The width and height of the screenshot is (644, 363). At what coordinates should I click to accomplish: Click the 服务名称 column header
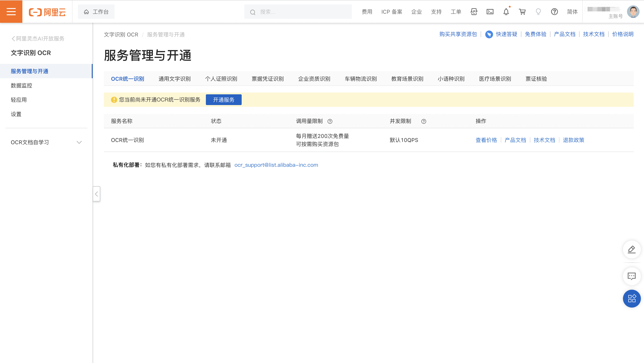point(122,121)
